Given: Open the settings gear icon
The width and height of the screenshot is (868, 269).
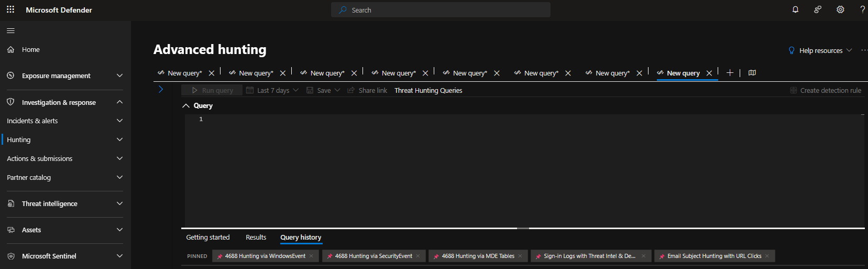Looking at the screenshot, I should [x=840, y=9].
